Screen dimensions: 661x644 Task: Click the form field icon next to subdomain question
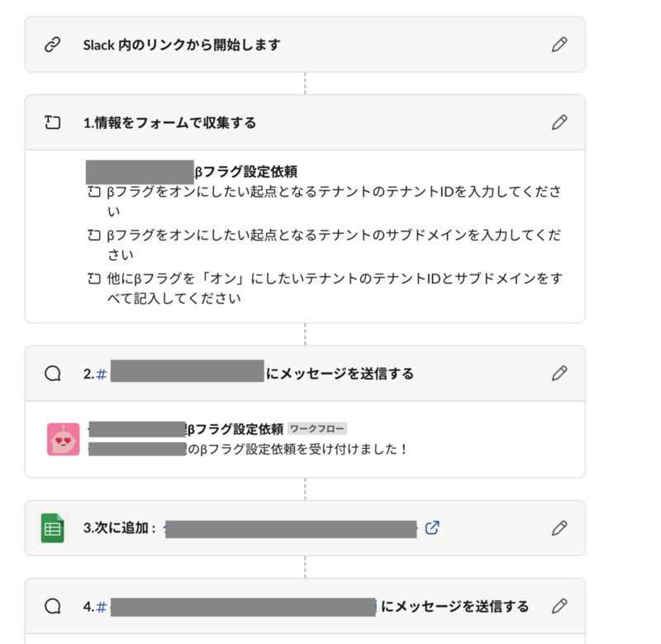(96, 234)
